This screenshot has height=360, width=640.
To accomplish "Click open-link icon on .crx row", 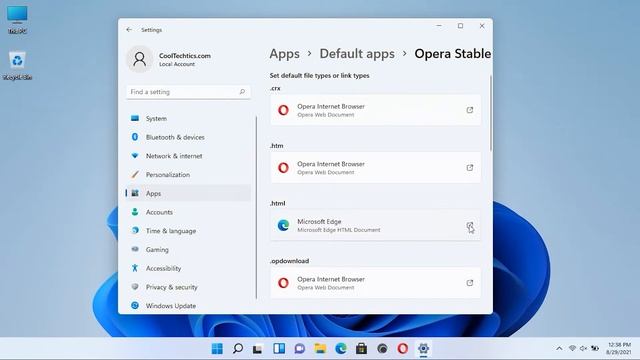I will click(470, 110).
